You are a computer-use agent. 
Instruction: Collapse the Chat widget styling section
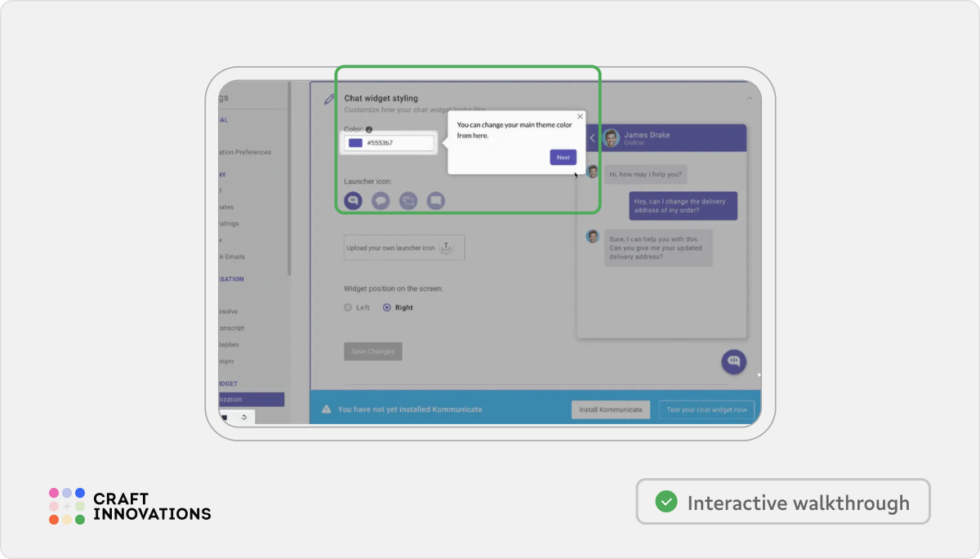point(750,97)
